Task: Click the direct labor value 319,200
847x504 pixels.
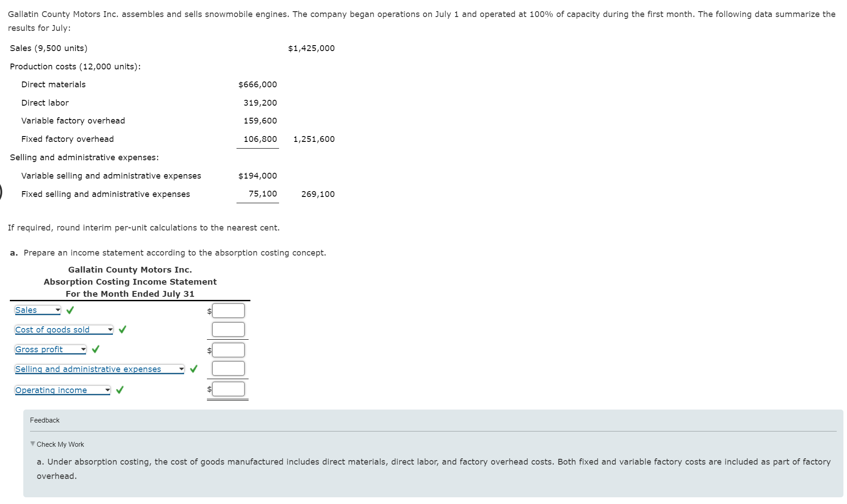Action: pos(260,103)
